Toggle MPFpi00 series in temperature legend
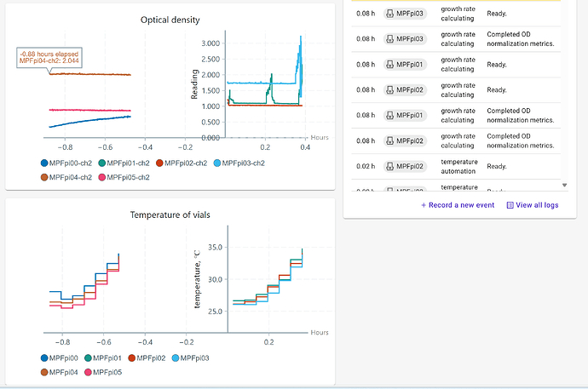The width and height of the screenshot is (588, 389). click(x=60, y=358)
